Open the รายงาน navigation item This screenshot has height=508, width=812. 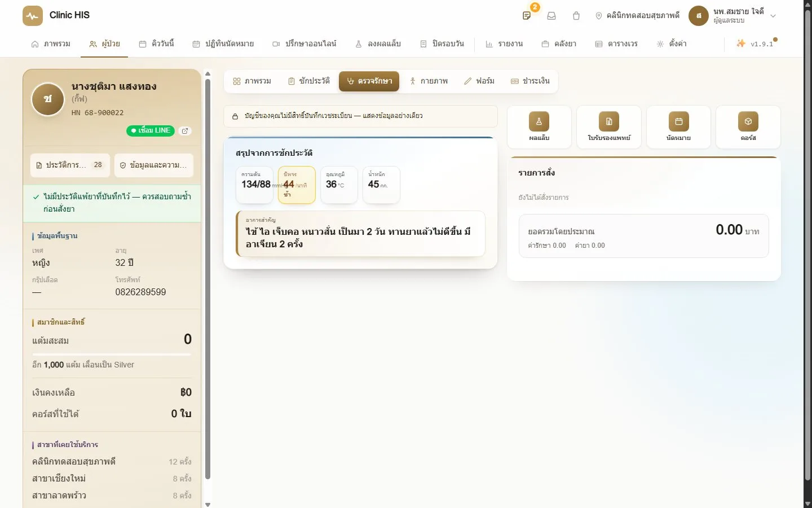click(x=504, y=44)
